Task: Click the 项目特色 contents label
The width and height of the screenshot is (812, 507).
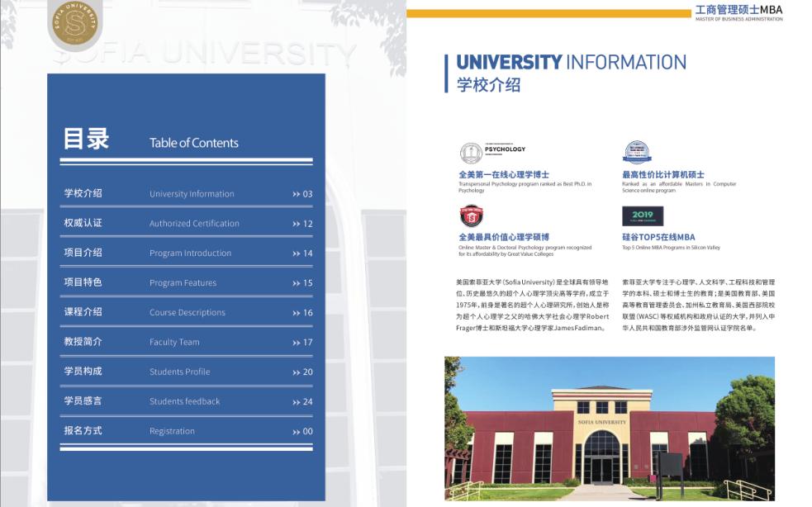Action: 83,282
